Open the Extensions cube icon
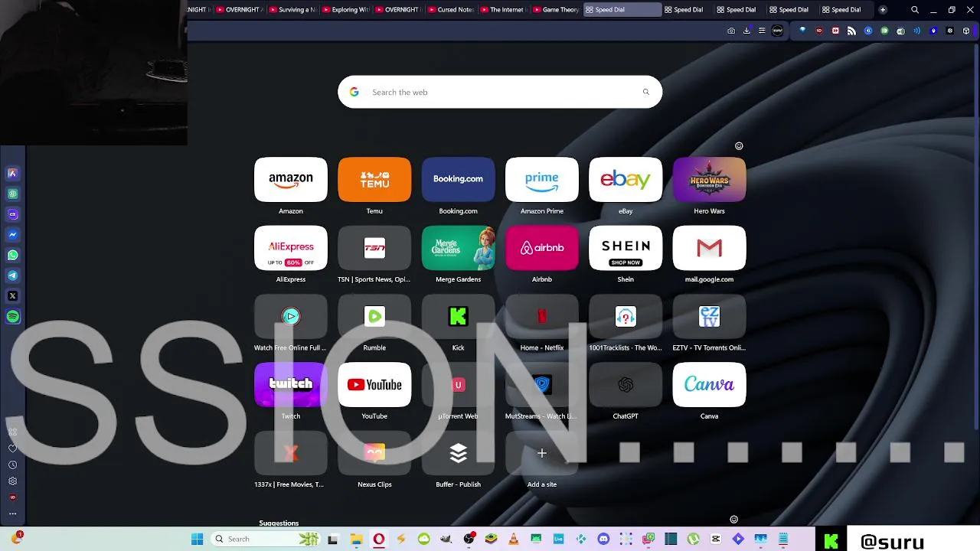This screenshot has width=980, height=551. click(966, 31)
